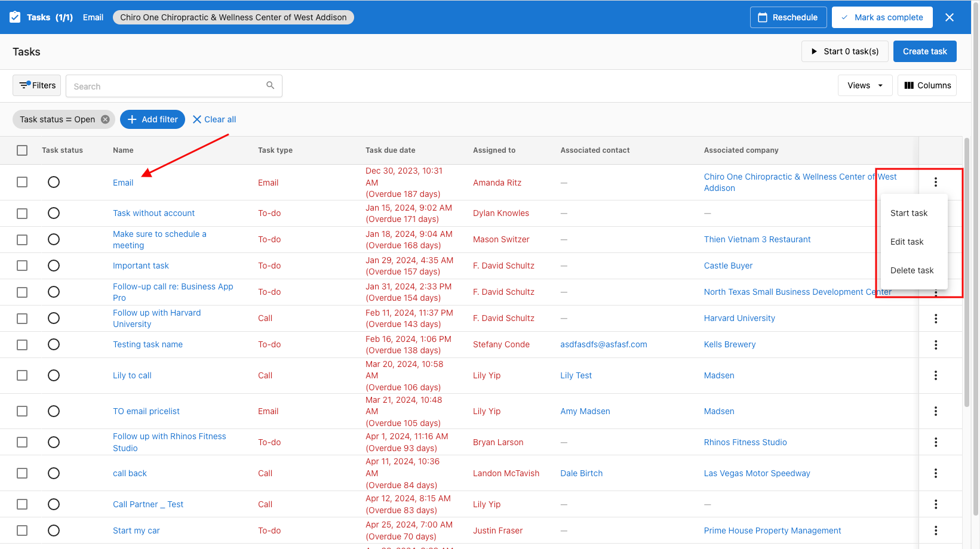Viewport: 980px width, 549px height.
Task: Click Start 0 task(s) button
Action: tap(844, 51)
